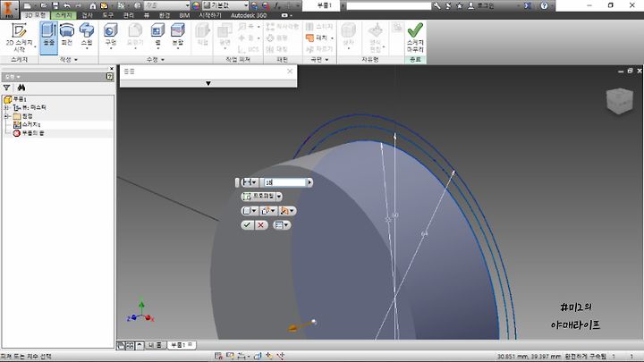Open the extent type dropdown in mini toolbar
644x362 pixels.
click(x=250, y=182)
